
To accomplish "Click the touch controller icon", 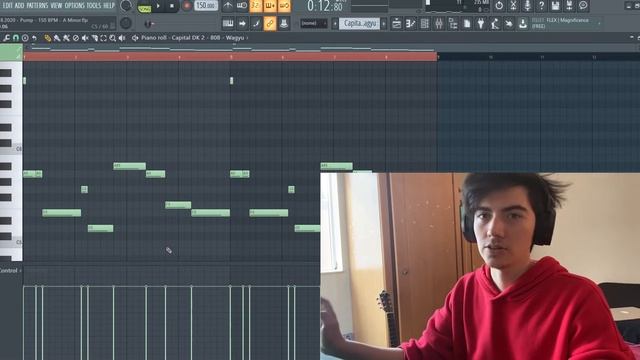I will tap(509, 24).
